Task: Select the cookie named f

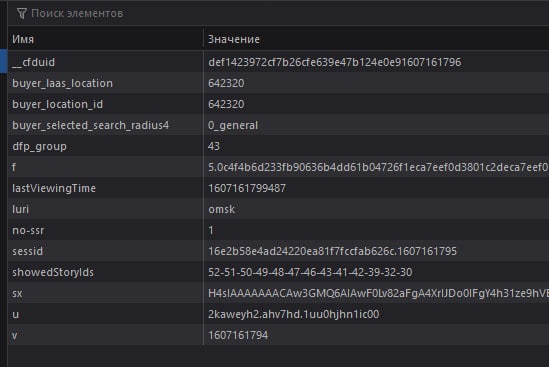Action: click(x=14, y=167)
